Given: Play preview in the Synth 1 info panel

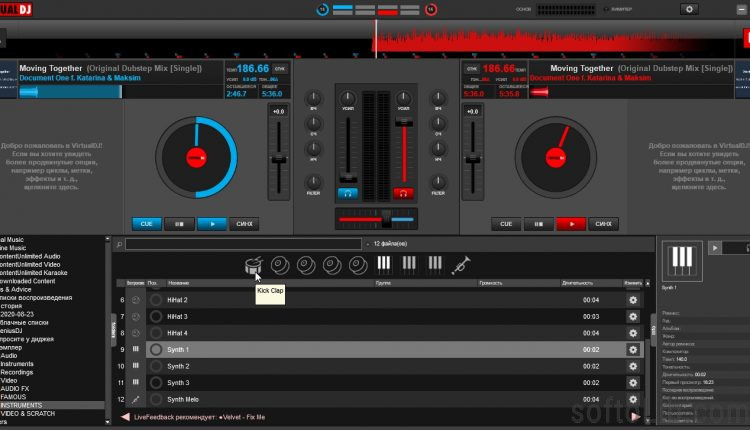Looking at the screenshot, I should click(715, 248).
